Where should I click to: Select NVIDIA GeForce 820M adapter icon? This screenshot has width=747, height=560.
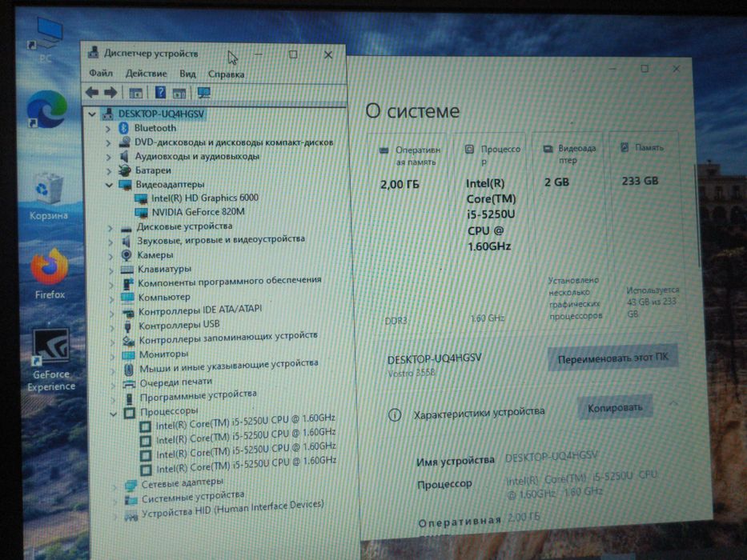coord(142,212)
